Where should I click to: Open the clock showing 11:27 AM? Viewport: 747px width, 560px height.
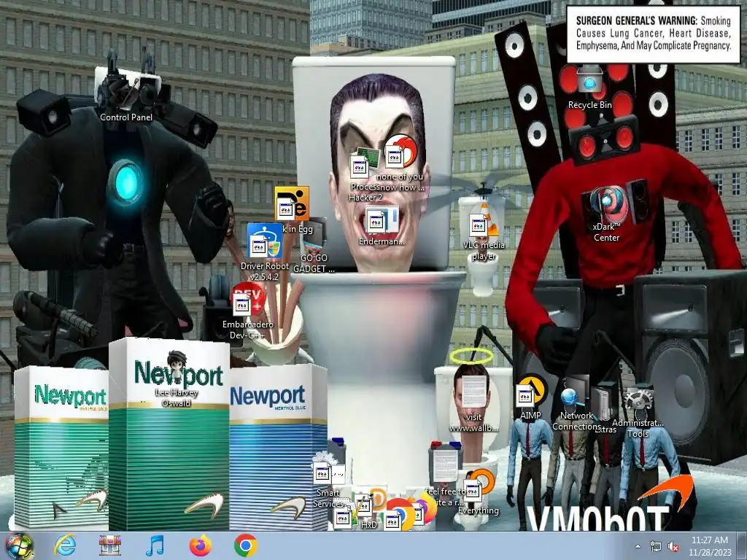(710, 545)
